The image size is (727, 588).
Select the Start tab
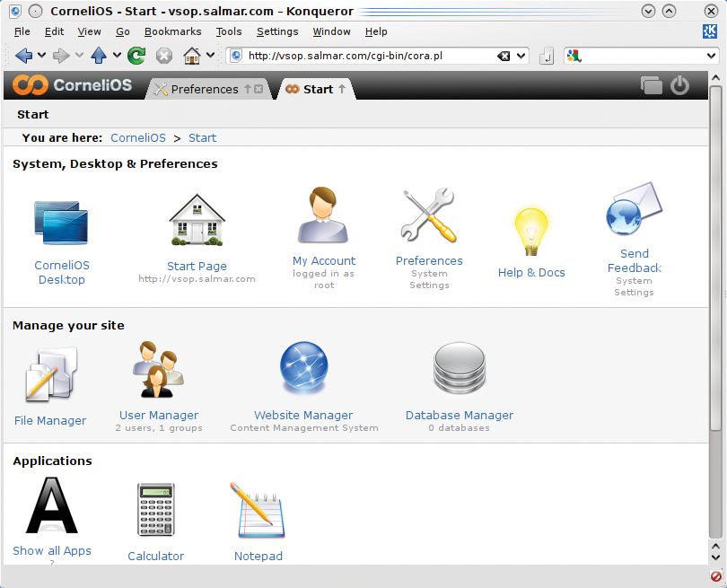point(316,89)
